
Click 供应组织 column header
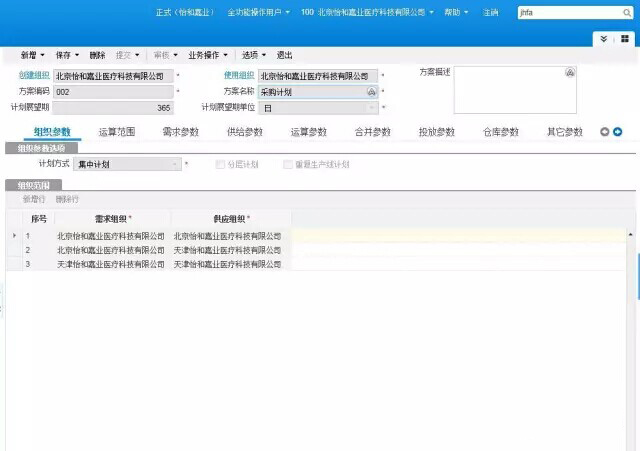coord(231,219)
